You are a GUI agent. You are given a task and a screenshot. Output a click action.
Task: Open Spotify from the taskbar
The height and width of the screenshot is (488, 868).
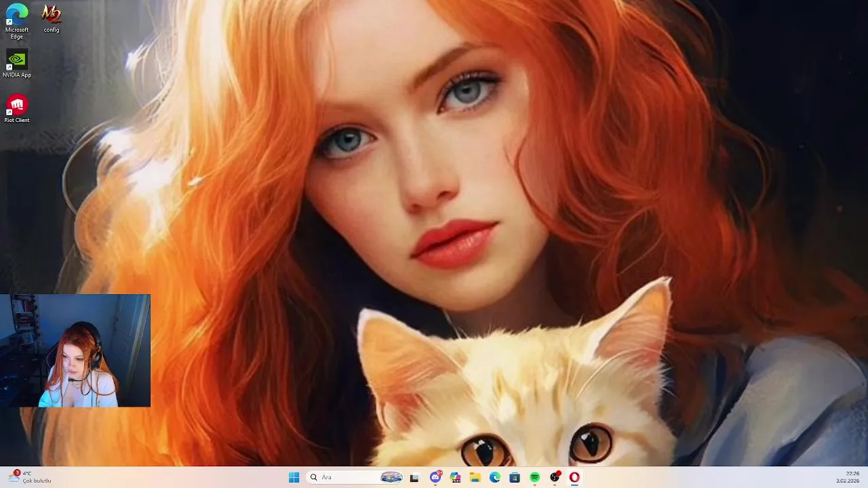[x=534, y=477]
